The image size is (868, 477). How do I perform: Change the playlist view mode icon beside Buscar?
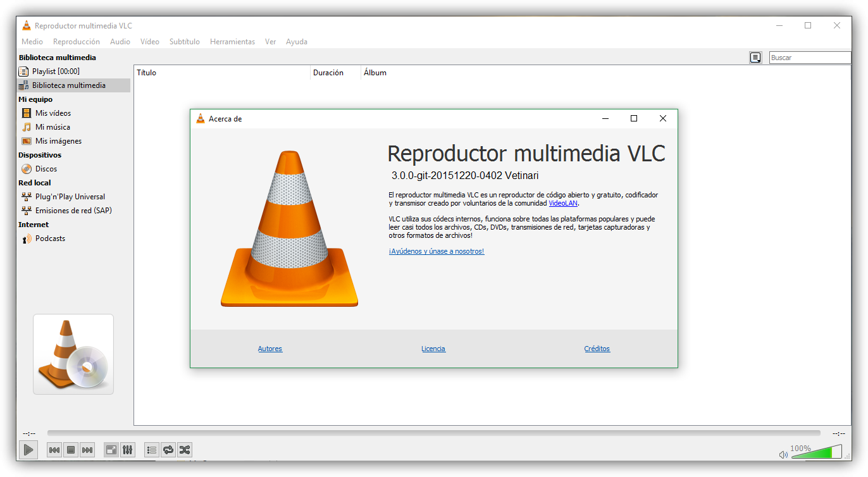755,58
